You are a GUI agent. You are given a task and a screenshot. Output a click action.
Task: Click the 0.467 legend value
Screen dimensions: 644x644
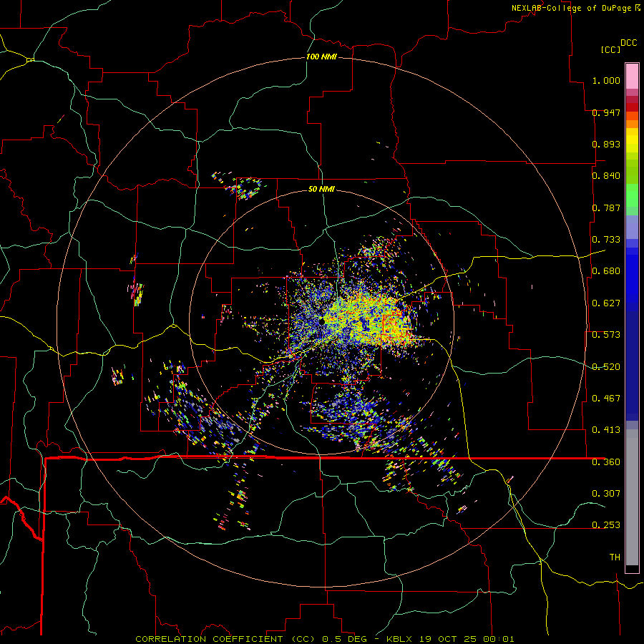click(x=606, y=399)
